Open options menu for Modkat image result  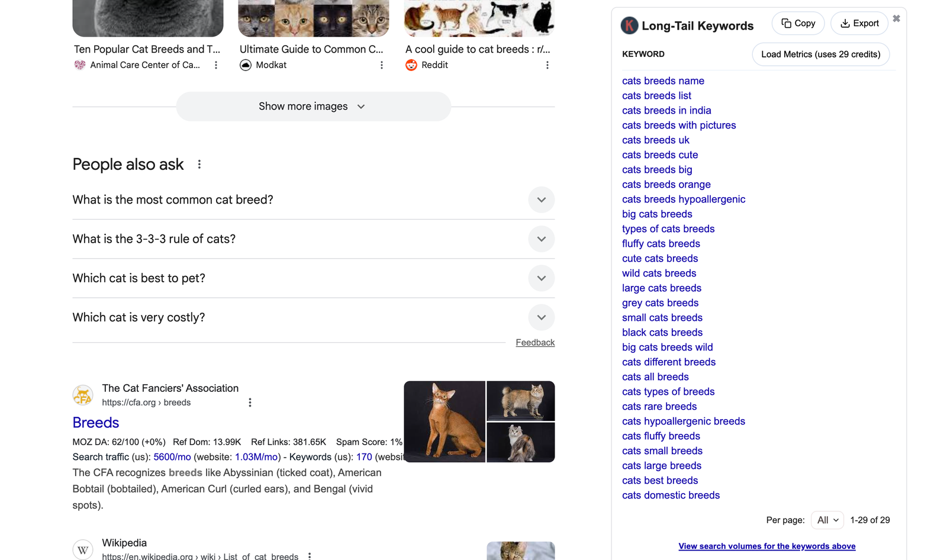click(x=382, y=65)
